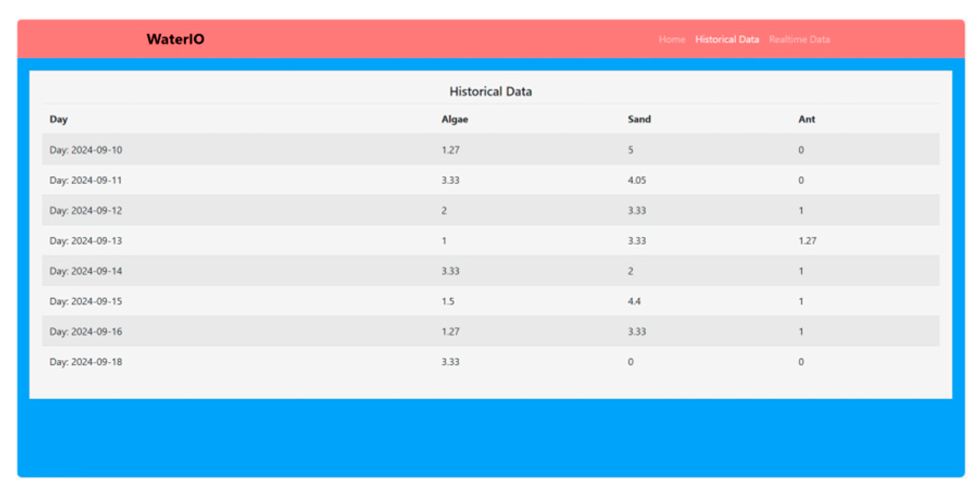This screenshot has width=980, height=494.
Task: Select the row dated 2024-09-12
Action: pos(86,211)
